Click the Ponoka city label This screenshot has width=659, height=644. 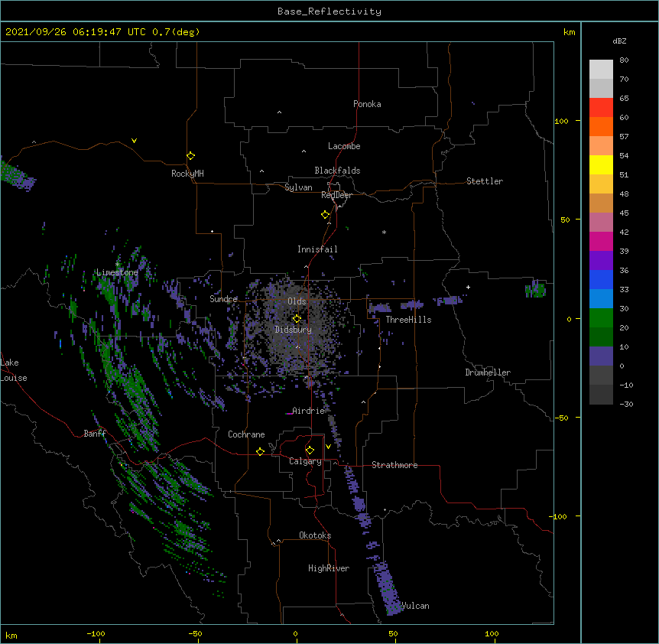point(367,104)
